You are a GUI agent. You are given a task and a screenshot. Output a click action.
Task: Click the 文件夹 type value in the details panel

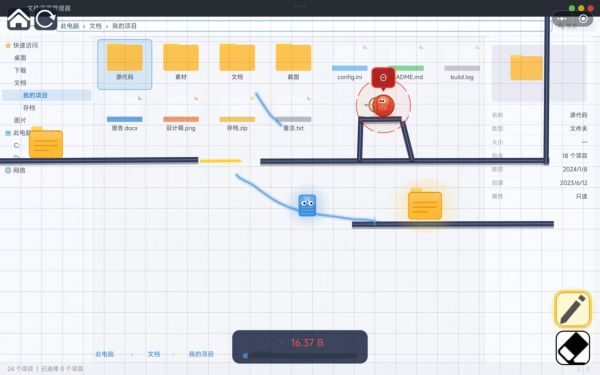[579, 129]
